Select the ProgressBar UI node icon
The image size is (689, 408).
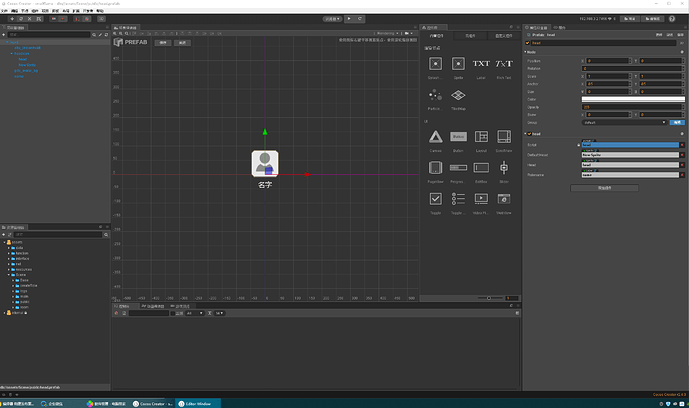coord(458,168)
